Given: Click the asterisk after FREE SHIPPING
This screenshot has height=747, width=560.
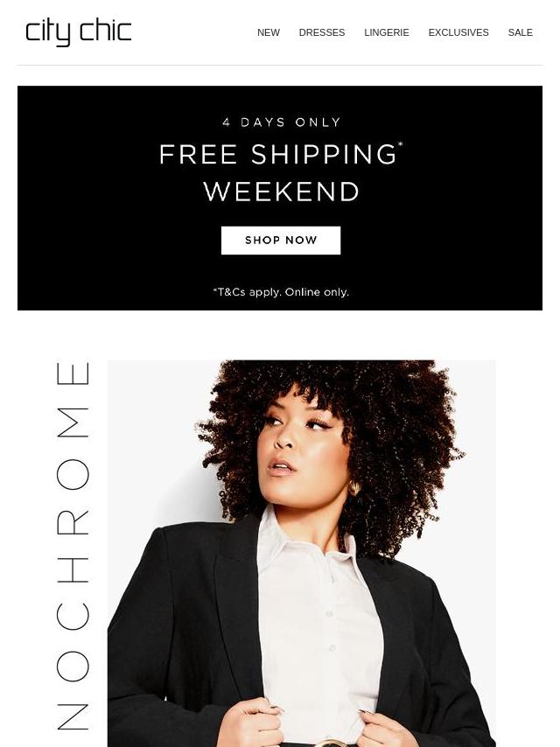Looking at the screenshot, I should [401, 143].
